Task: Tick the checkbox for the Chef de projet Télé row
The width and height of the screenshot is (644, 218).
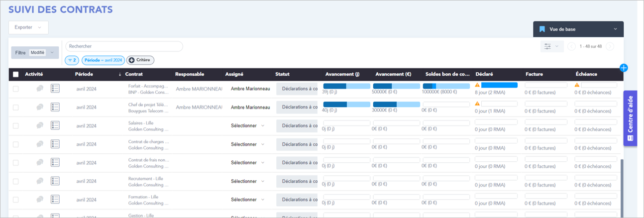Action: [15, 107]
